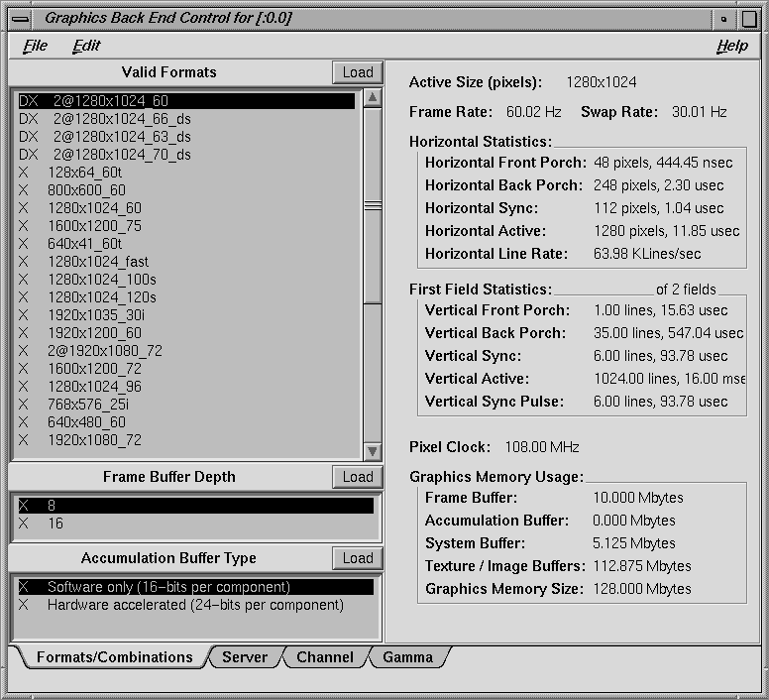This screenshot has width=769, height=700.
Task: Click Load button beside Frame Buffer Depth
Action: point(358,477)
